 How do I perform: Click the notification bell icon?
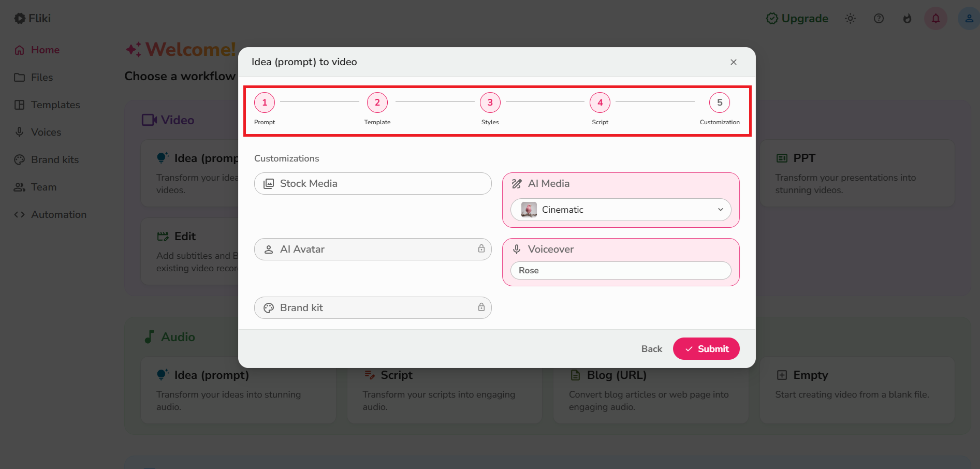935,19
